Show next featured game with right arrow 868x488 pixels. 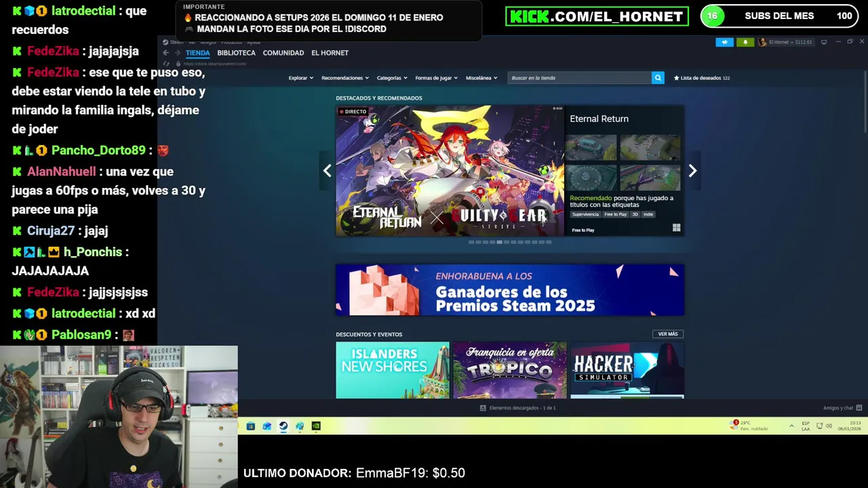pyautogui.click(x=692, y=171)
